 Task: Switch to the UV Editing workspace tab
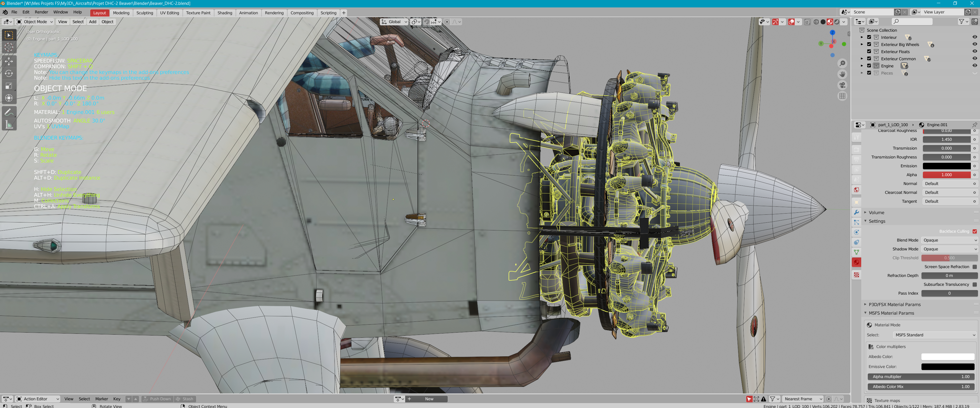click(x=169, y=13)
